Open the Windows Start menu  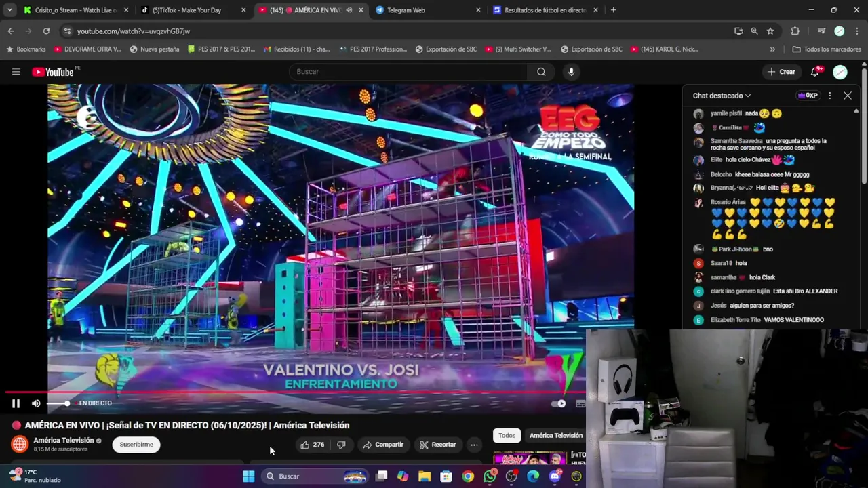click(x=249, y=476)
